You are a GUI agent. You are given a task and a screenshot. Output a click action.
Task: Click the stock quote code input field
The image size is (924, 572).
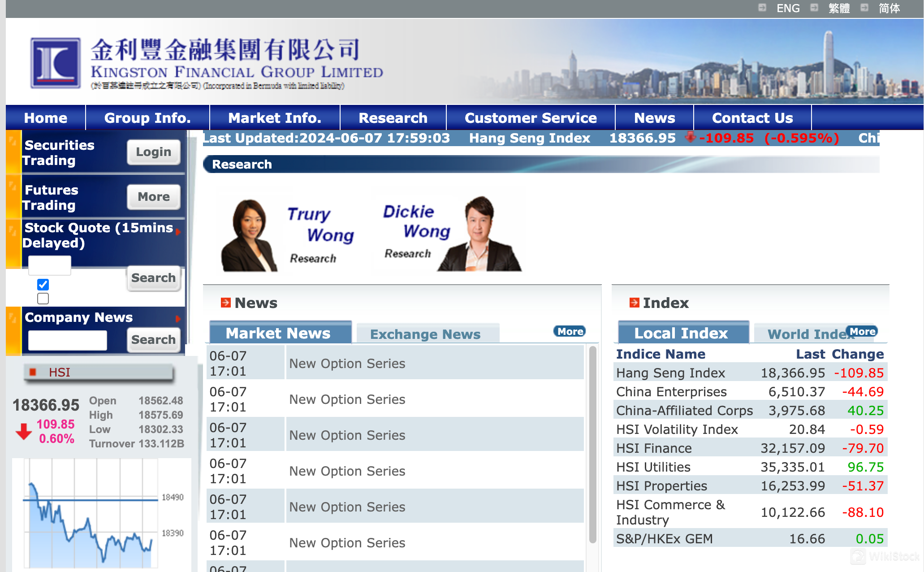(x=50, y=265)
